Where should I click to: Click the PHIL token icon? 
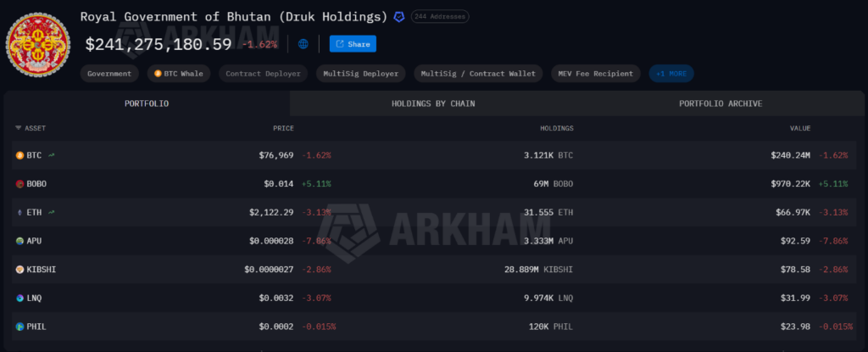pyautogui.click(x=20, y=327)
